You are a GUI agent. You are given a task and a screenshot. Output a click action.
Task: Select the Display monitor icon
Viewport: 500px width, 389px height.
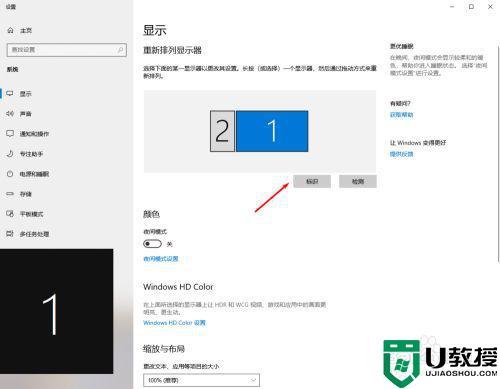pyautogui.click(x=10, y=94)
